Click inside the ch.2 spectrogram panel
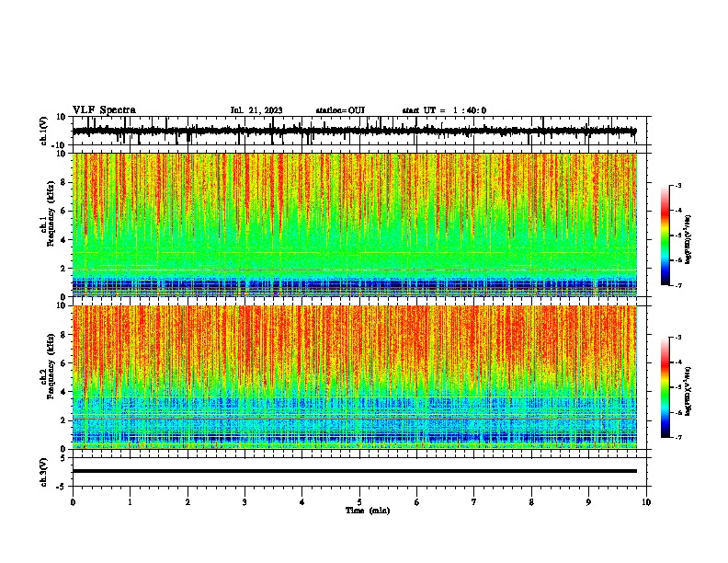Screen dimensions: 728x563 click(355, 377)
